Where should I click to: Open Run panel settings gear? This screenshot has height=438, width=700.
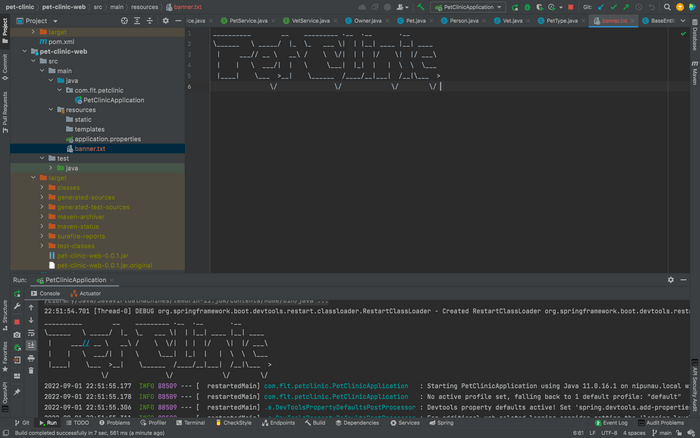tap(671, 280)
